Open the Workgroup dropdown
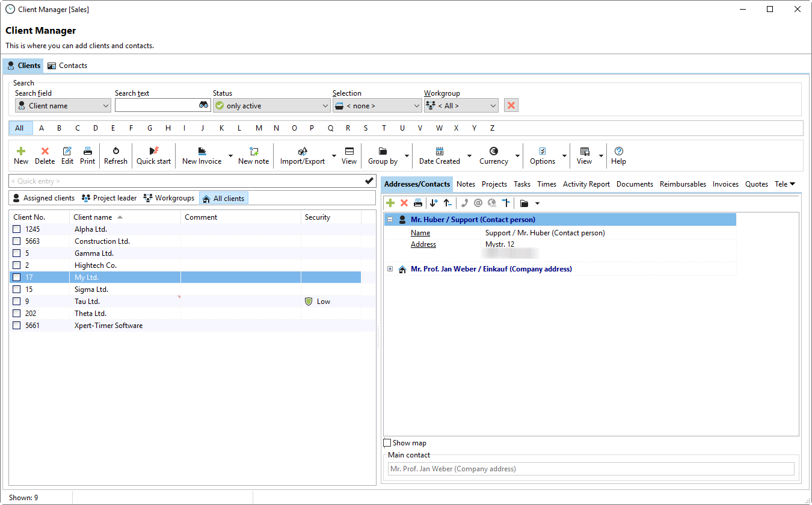The image size is (812, 505). (461, 105)
